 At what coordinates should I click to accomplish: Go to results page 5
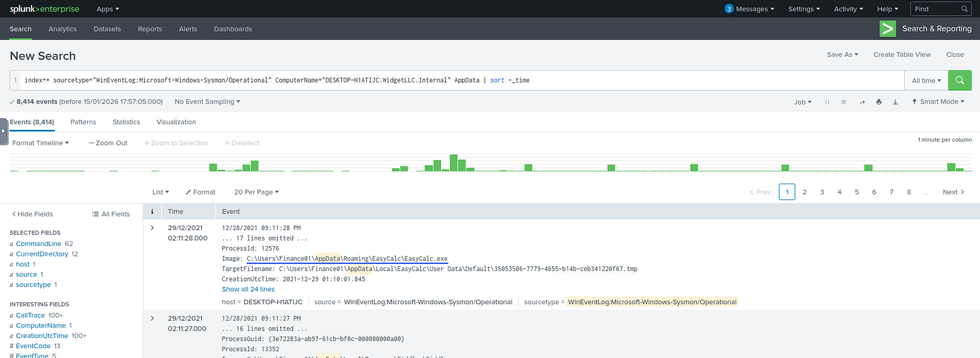pyautogui.click(x=857, y=192)
